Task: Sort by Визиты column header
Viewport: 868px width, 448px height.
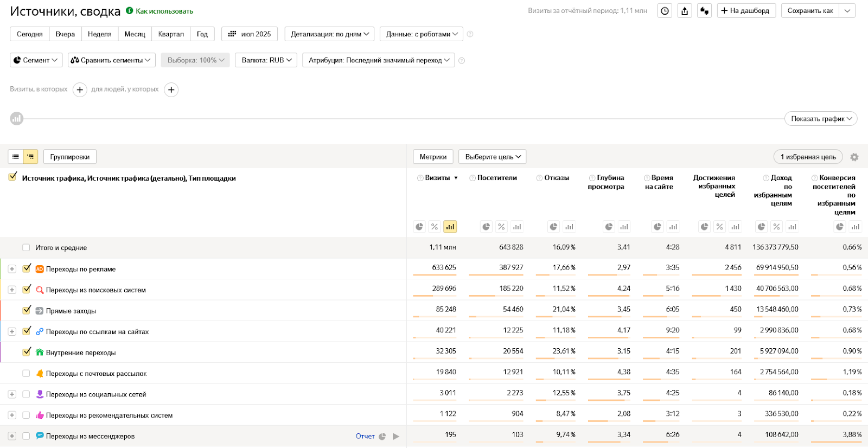Action: point(437,178)
